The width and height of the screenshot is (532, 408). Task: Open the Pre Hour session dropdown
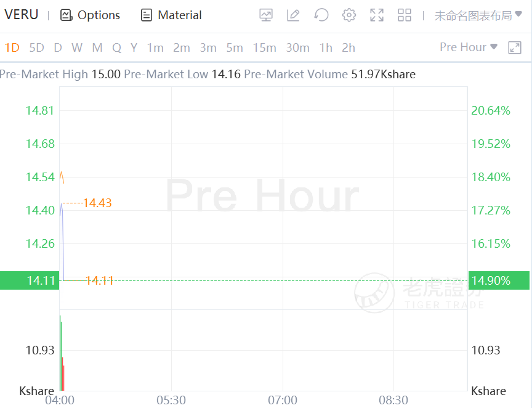[x=468, y=47]
